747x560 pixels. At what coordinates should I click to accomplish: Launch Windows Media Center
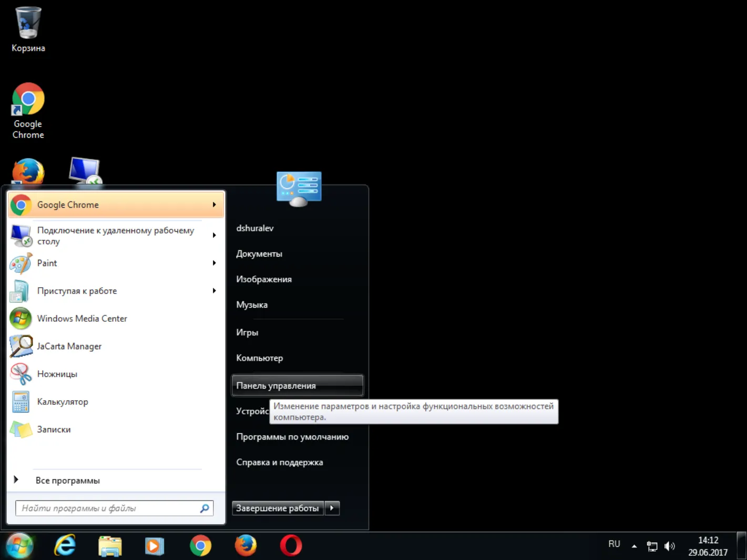tap(116, 319)
